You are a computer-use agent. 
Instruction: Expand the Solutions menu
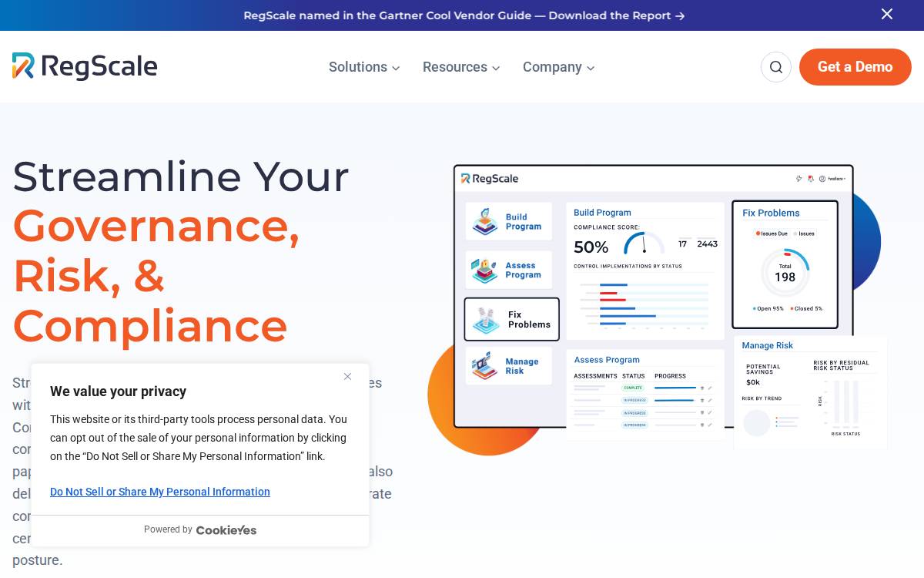[364, 67]
